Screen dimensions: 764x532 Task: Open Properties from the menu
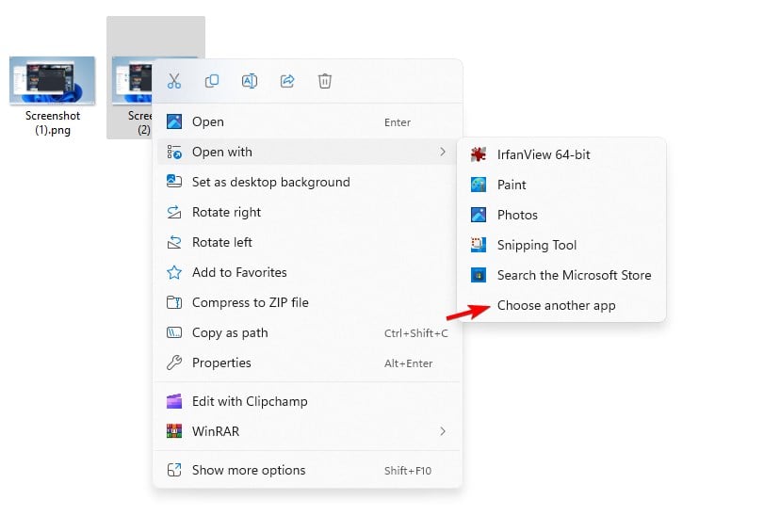coord(307,363)
